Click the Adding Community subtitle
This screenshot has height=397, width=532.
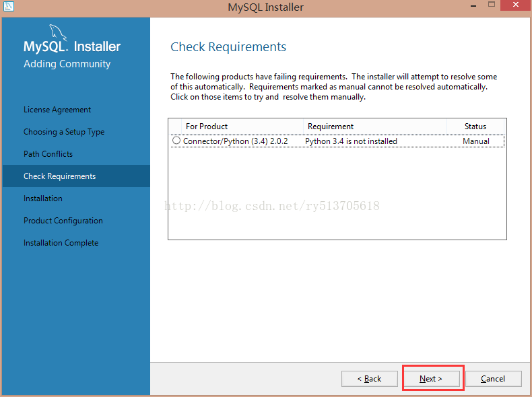(67, 64)
